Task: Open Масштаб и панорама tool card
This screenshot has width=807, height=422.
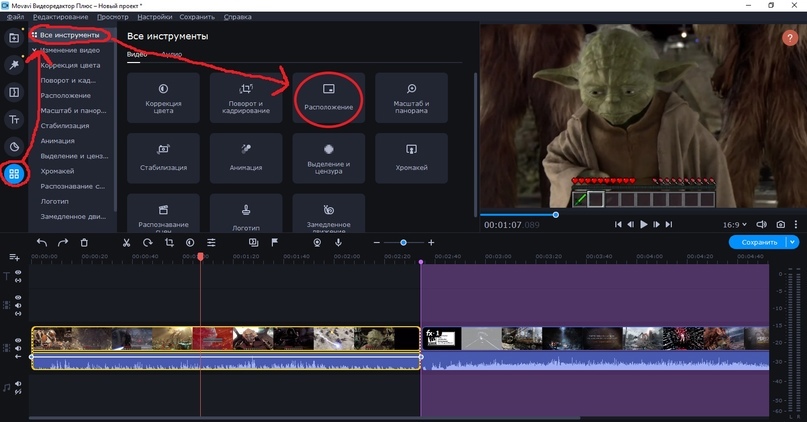Action: (x=411, y=98)
